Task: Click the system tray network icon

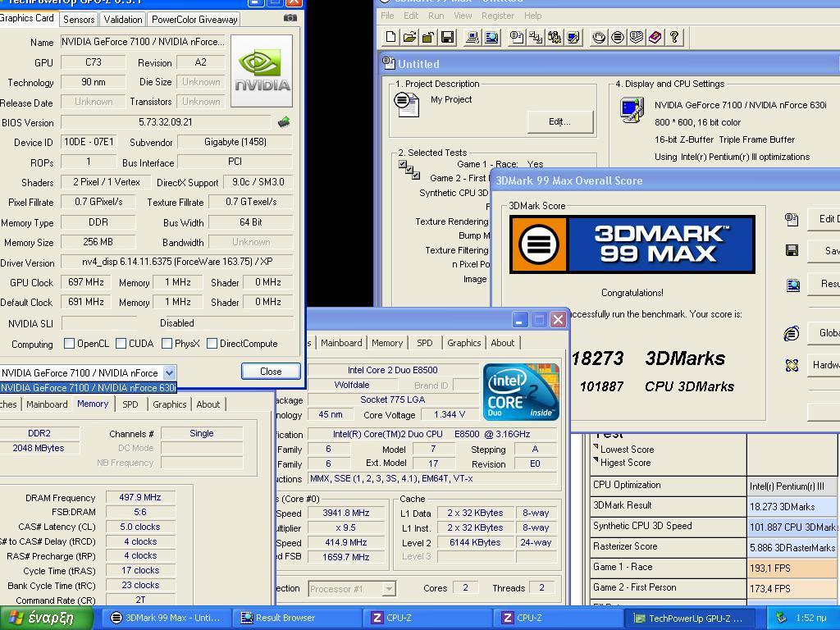Action: (x=781, y=617)
